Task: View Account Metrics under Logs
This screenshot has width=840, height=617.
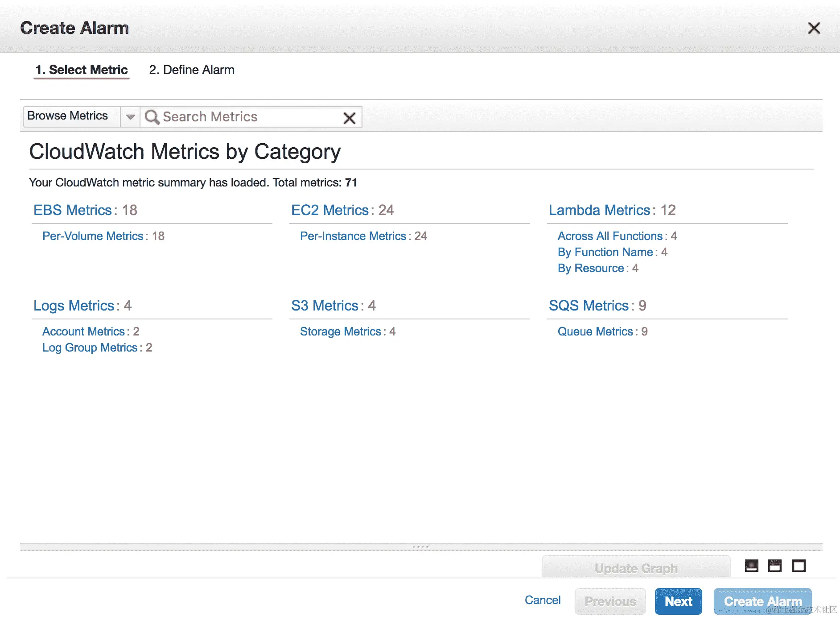Action: click(83, 331)
